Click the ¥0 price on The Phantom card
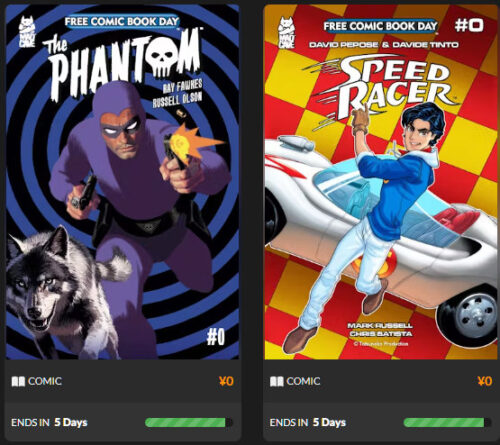Image resolution: width=500 pixels, height=445 pixels. tap(226, 381)
